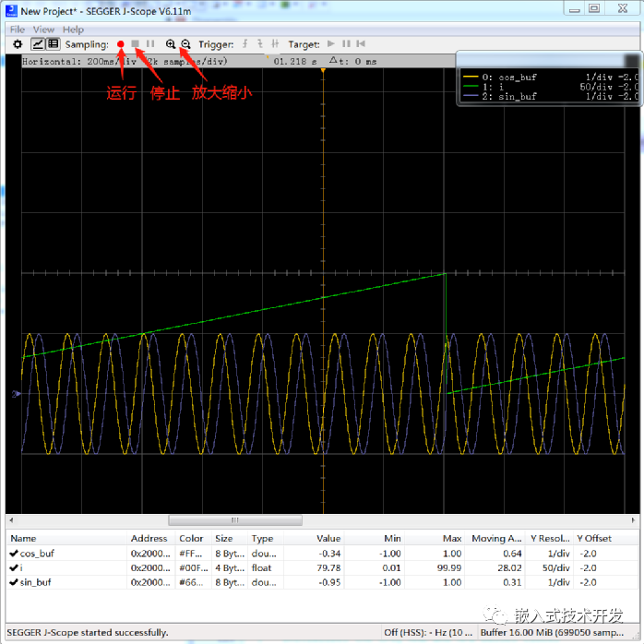The height and width of the screenshot is (644, 644).
Task: Open the Help menu
Action: tap(73, 30)
